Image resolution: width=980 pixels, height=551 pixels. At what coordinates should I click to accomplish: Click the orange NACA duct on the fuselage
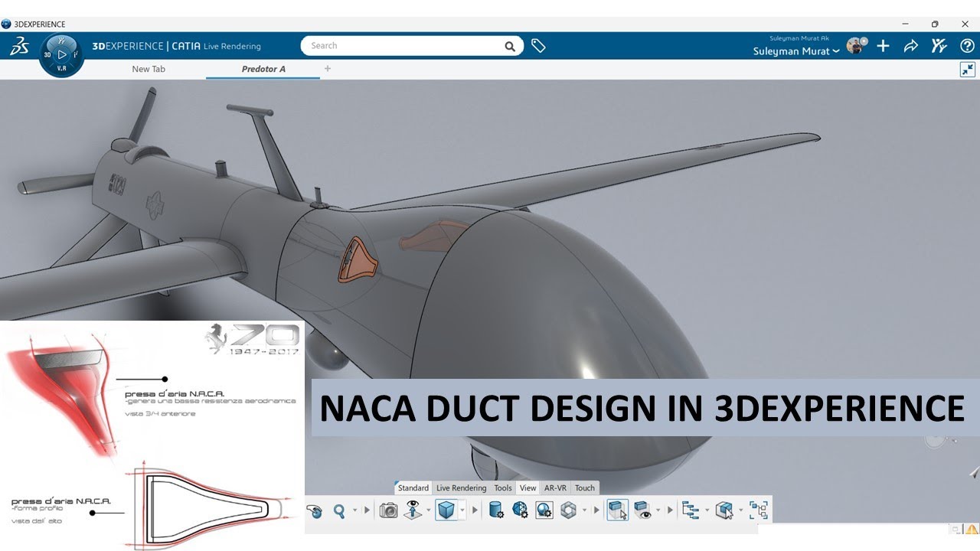click(x=358, y=259)
